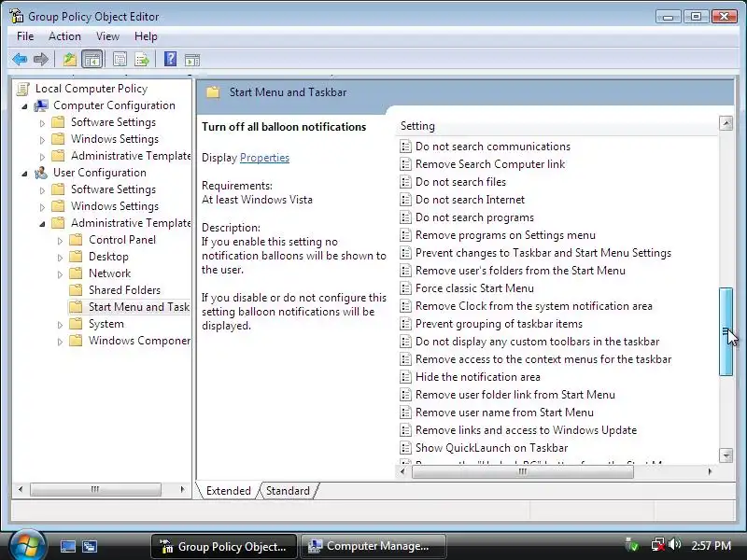Click the Shared Folders folder icon
Screen dimensions: 747x560
point(76,290)
